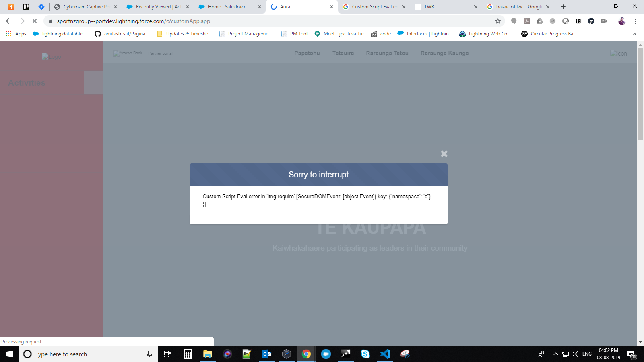The height and width of the screenshot is (362, 644).
Task: Click the microphone icon in Windows search box
Action: tap(149, 354)
